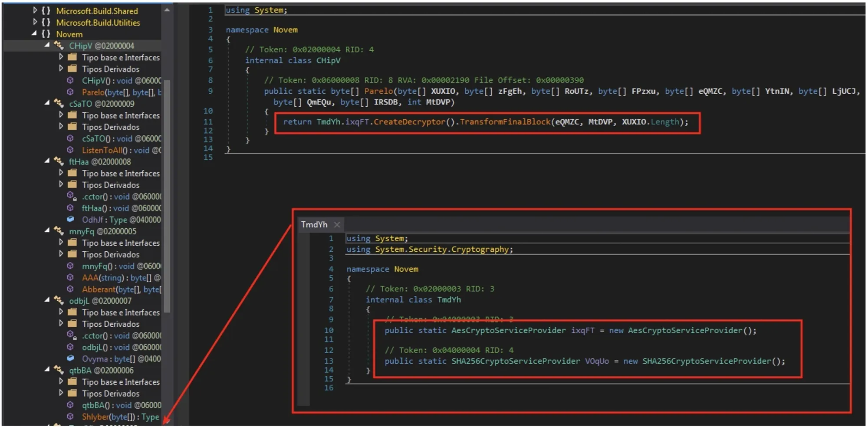Image resolution: width=868 pixels, height=427 pixels.
Task: Select odbjL() : void in the tree
Action: point(122,347)
